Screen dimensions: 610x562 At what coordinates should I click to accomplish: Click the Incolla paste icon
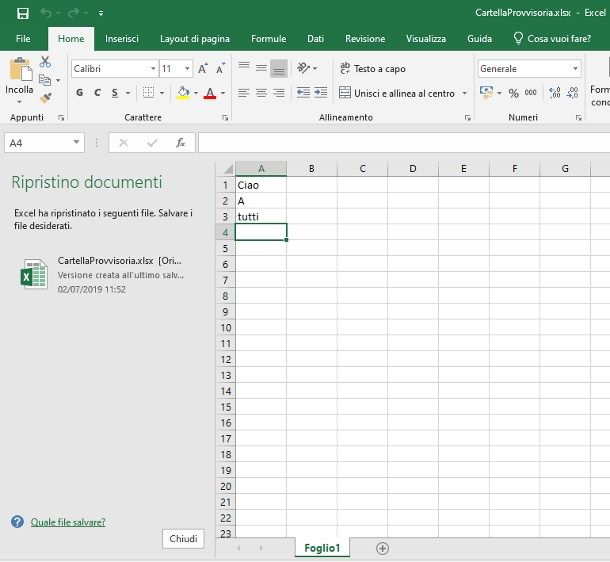(x=21, y=69)
